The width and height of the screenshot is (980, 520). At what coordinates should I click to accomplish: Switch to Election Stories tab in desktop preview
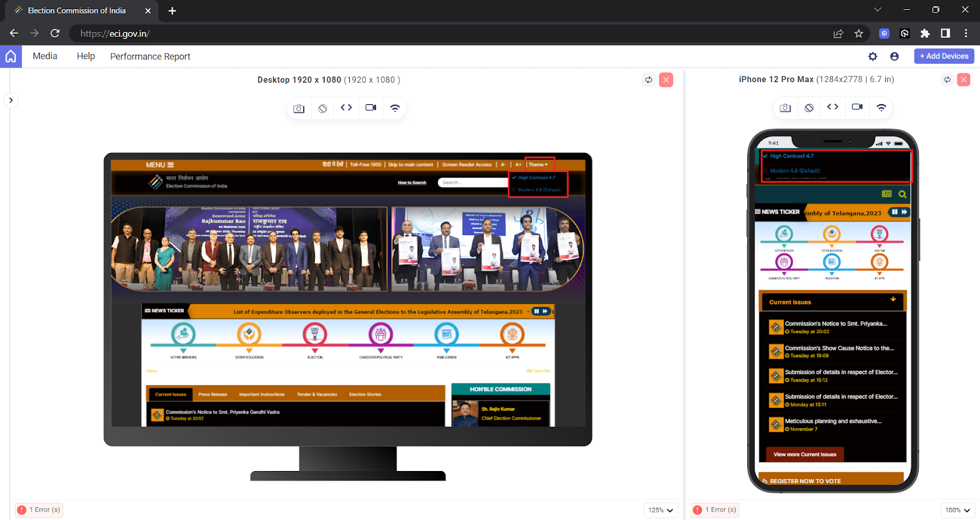pyautogui.click(x=365, y=394)
